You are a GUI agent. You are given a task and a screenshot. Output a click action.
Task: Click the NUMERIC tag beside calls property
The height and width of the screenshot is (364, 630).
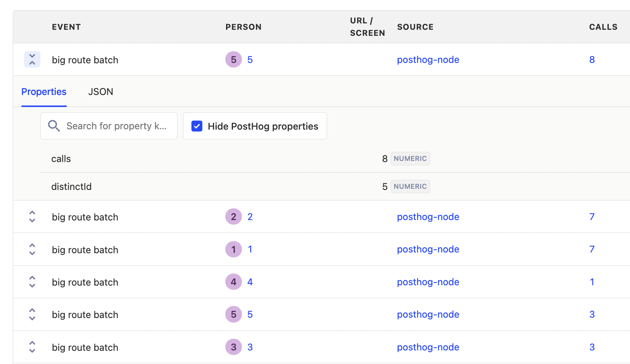point(410,159)
